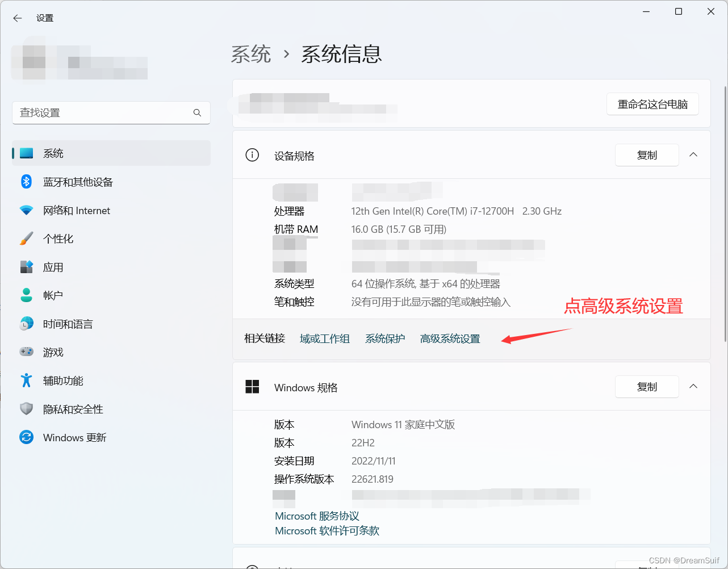Click the 安装日期 label
Screen dimensions: 728x569
point(294,461)
